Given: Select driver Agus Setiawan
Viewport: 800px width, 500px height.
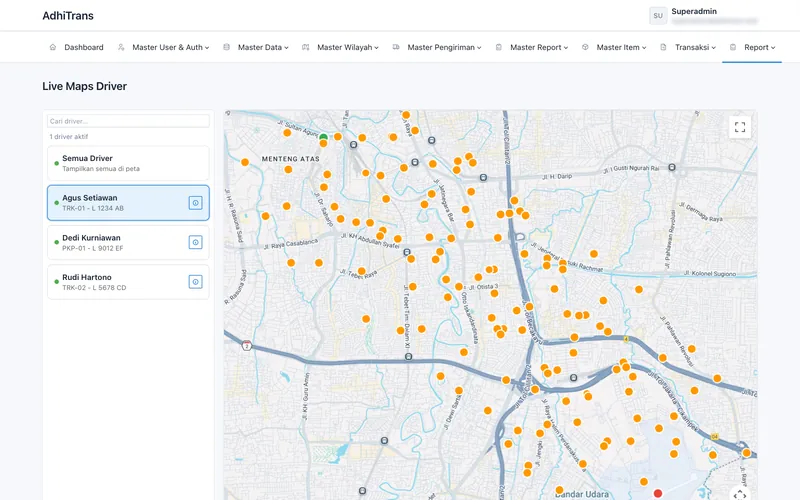Looking at the screenshot, I should click(x=128, y=203).
